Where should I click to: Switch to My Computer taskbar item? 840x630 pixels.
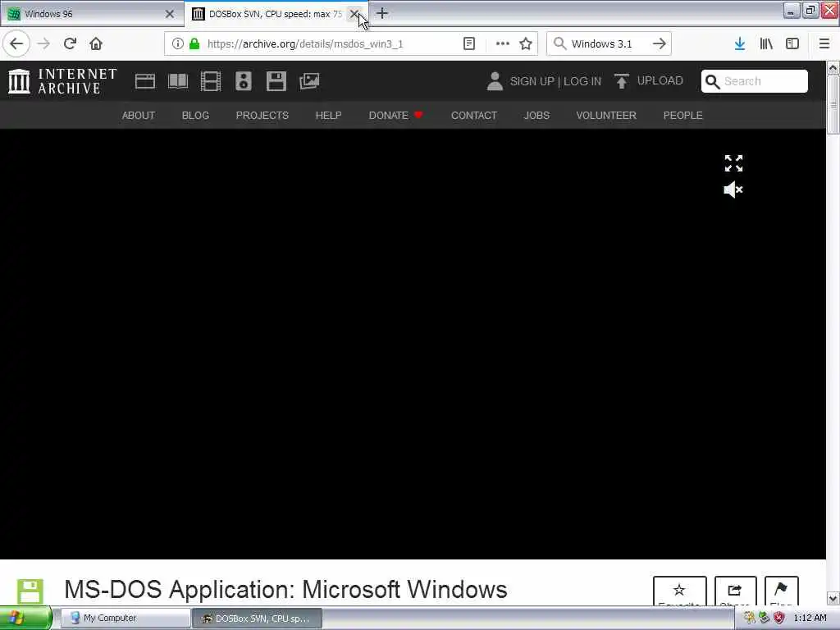(x=126, y=619)
